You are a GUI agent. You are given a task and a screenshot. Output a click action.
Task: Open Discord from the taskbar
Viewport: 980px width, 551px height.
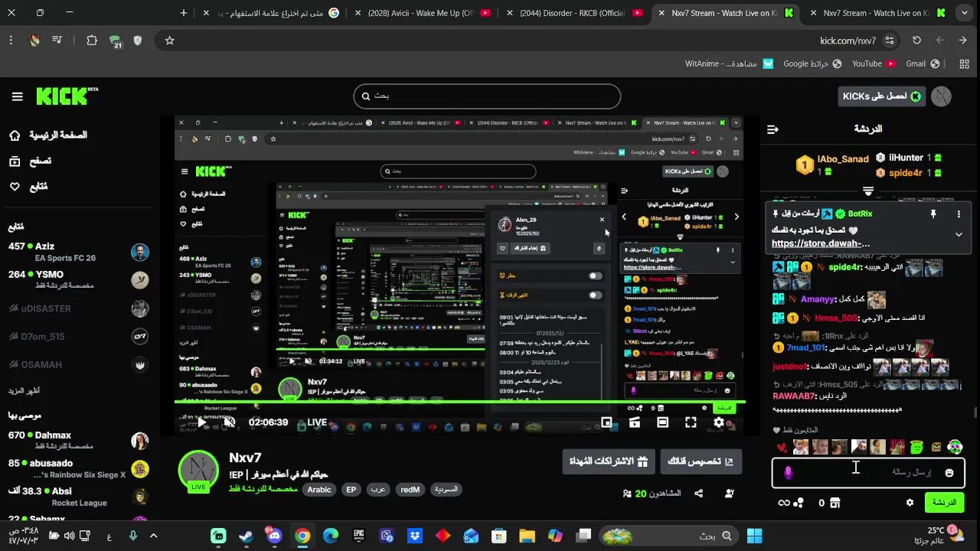pos(274,536)
